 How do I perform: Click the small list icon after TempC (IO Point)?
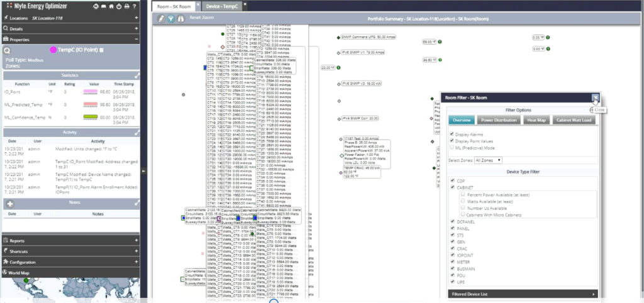tap(101, 50)
